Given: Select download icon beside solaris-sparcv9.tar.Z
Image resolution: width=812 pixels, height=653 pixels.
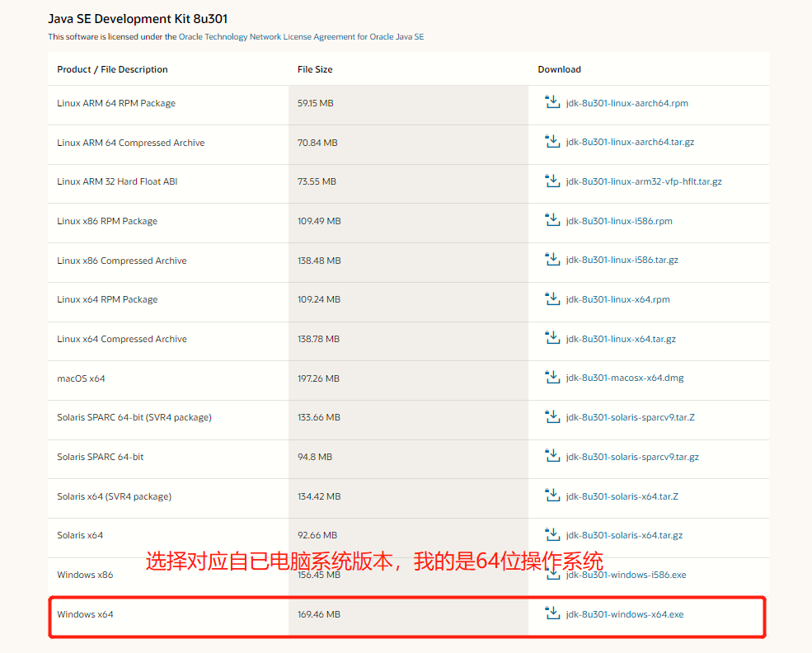Looking at the screenshot, I should tap(552, 416).
